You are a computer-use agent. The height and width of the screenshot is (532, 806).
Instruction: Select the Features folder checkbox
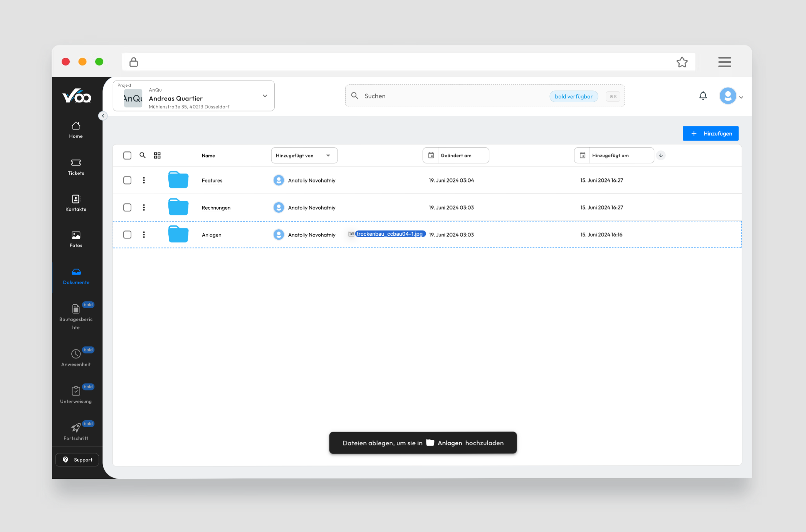[127, 180]
